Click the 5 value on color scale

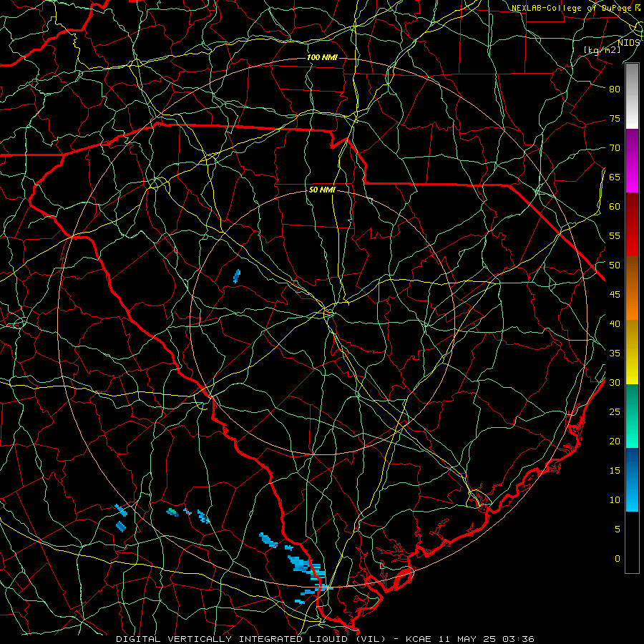618,530
